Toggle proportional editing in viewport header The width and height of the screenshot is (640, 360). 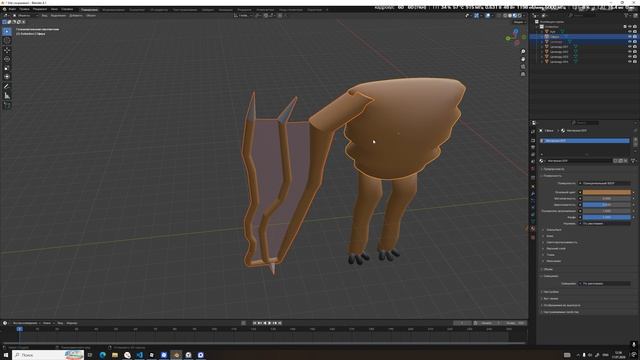[x=280, y=16]
